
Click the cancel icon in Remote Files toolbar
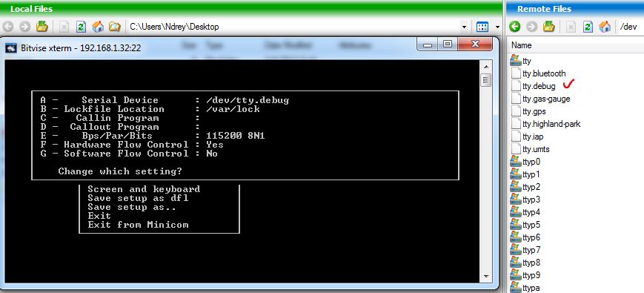(x=571, y=27)
